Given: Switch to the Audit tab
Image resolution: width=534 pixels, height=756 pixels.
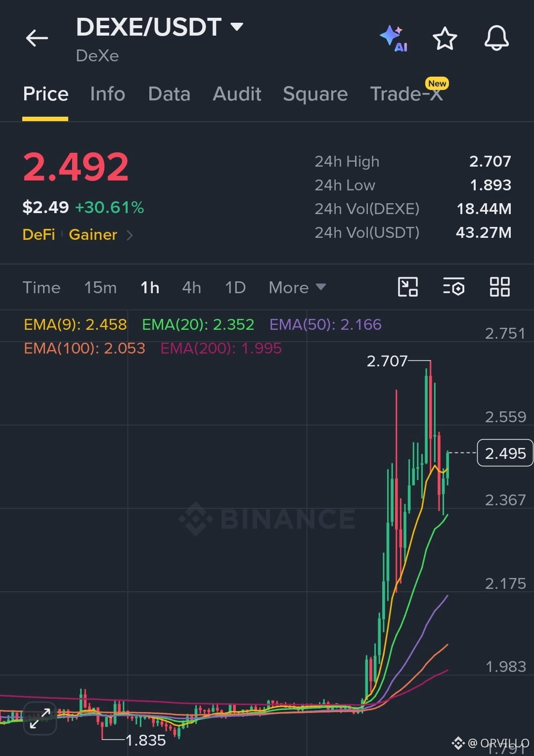Looking at the screenshot, I should click(x=237, y=94).
